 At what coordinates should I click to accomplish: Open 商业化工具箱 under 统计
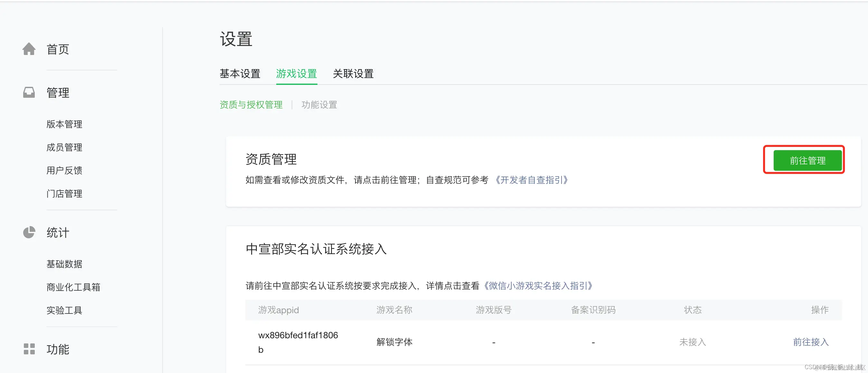pos(73,287)
